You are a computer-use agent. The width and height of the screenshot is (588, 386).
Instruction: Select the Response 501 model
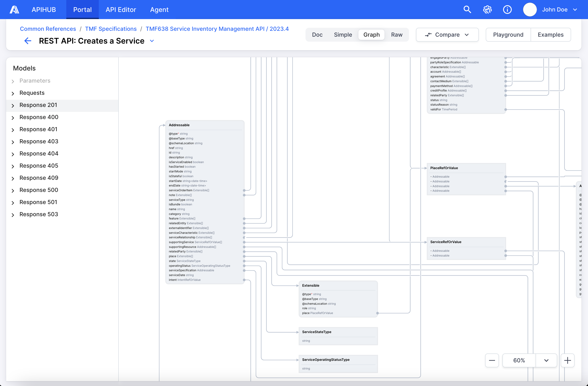[x=38, y=202]
